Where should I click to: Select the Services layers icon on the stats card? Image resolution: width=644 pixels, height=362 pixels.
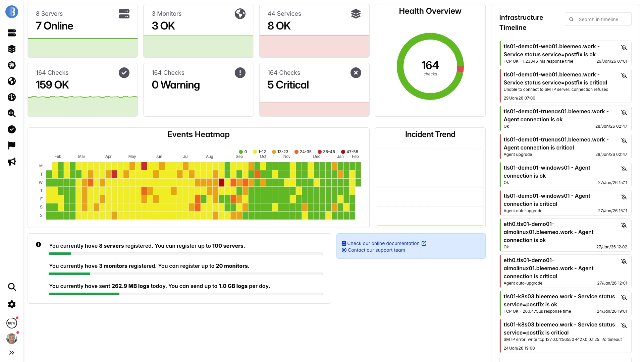(x=356, y=14)
